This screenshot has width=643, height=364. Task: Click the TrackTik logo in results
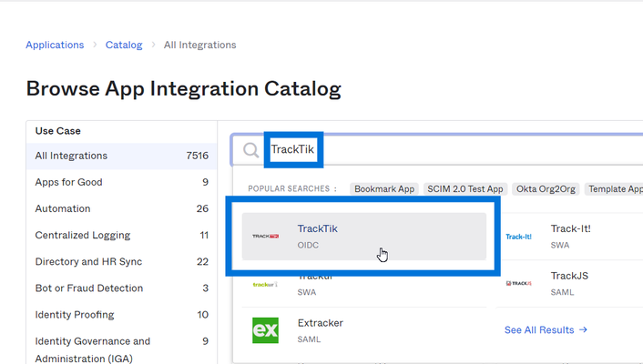[266, 236]
